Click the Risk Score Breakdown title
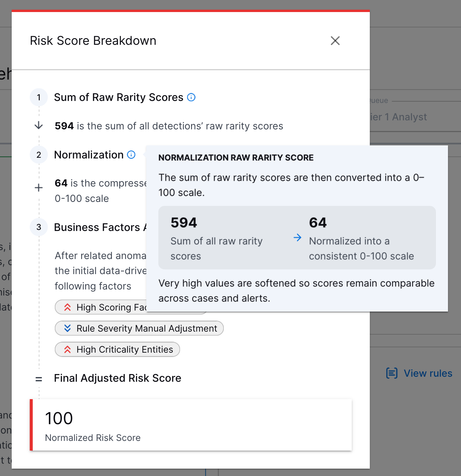Image resolution: width=461 pixels, height=476 pixels. tap(93, 40)
